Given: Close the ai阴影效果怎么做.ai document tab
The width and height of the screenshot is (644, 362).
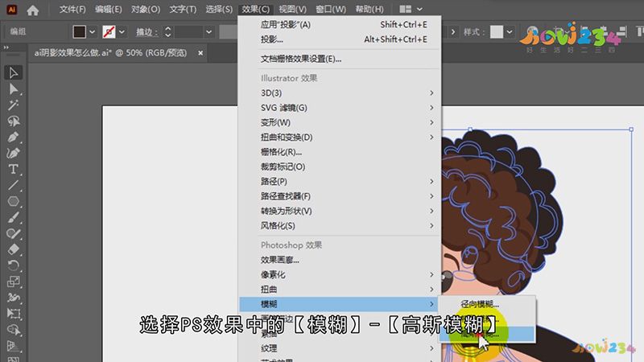Looking at the screenshot, I should 200,53.
